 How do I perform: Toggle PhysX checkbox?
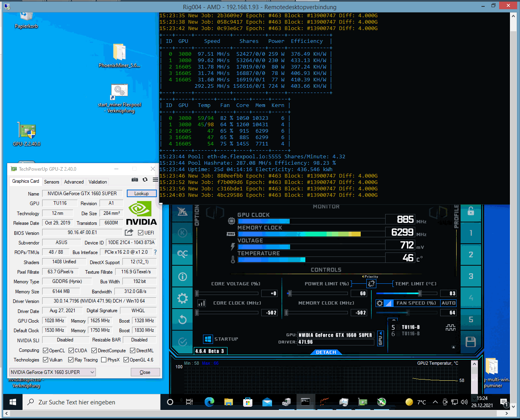[x=104, y=359]
